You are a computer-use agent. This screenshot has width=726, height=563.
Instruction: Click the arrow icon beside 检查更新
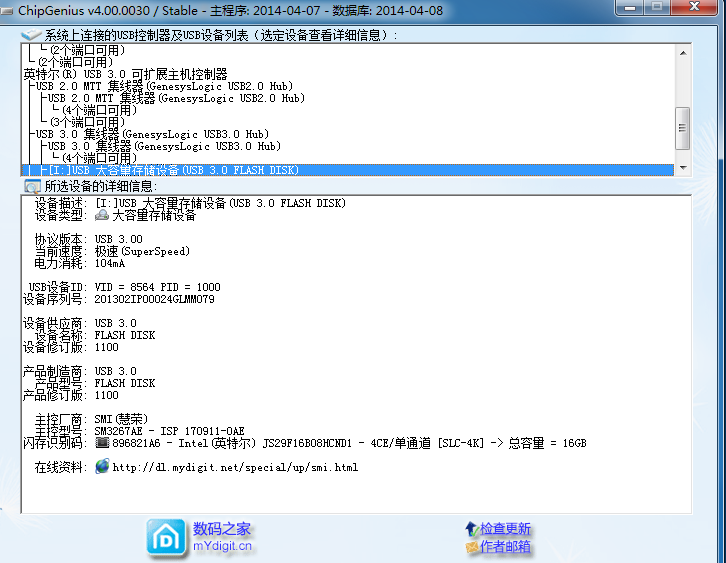point(471,529)
